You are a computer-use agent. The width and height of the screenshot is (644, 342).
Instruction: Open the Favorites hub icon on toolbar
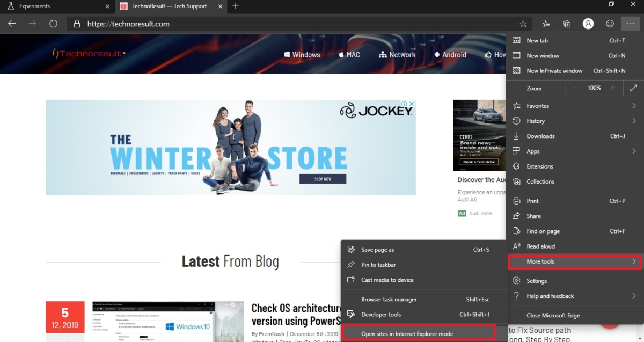546,24
